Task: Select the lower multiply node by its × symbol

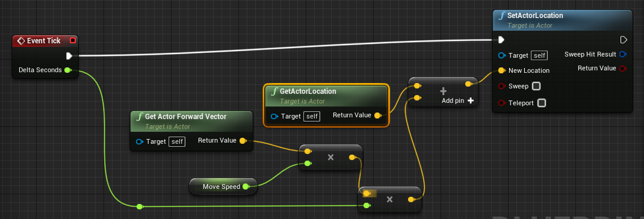Action: click(x=390, y=199)
